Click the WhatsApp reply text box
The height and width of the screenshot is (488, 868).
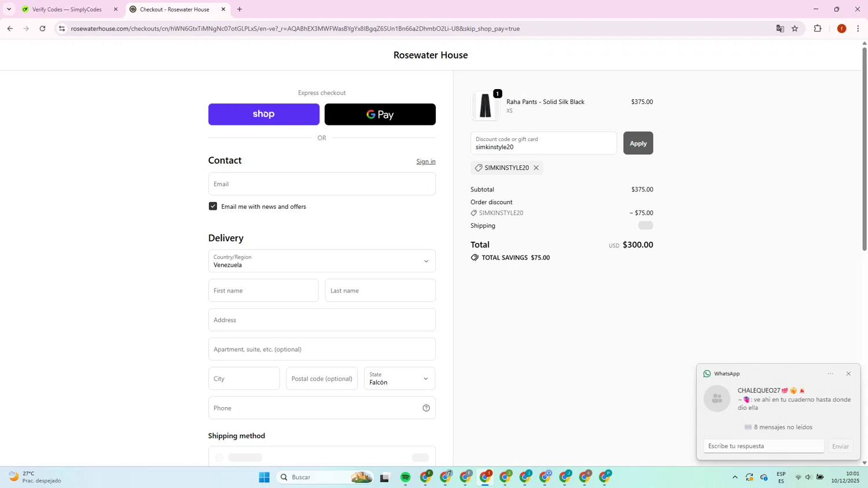(x=764, y=446)
